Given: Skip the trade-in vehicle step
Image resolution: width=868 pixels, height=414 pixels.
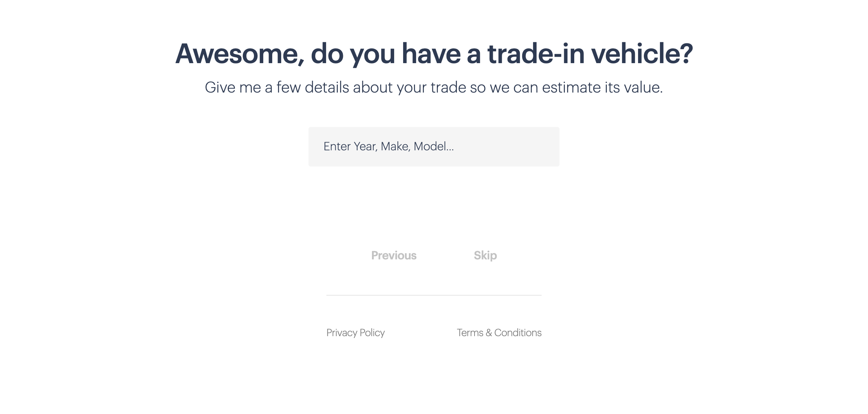Looking at the screenshot, I should 485,255.
